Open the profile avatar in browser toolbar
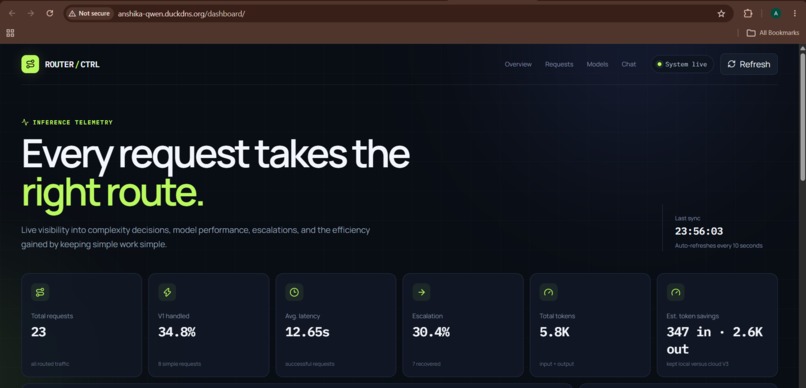This screenshot has height=388, width=806. (776, 14)
